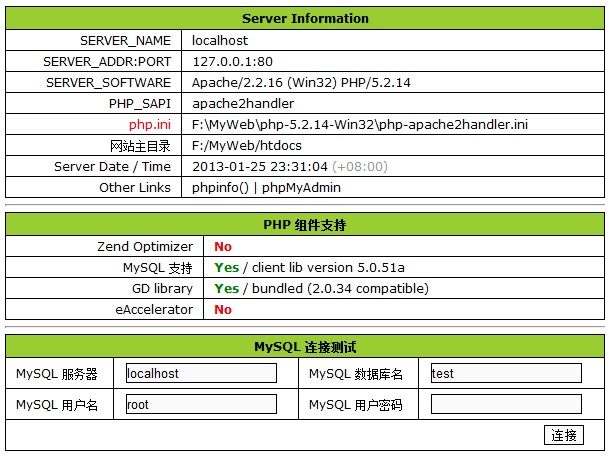Click the Other Links label
The width and height of the screenshot is (609, 456).
tap(135, 188)
